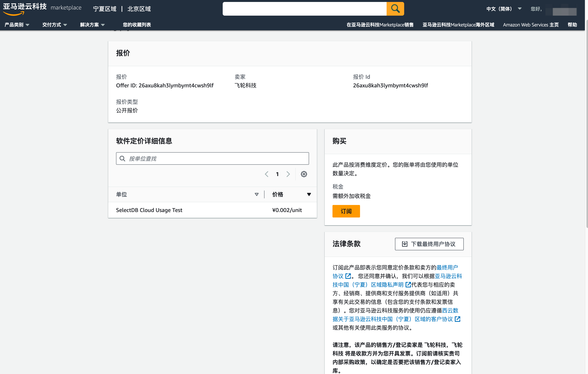This screenshot has height=374, width=588.
Task: Click external link icon after 区域隐私声明
Action: point(408,285)
